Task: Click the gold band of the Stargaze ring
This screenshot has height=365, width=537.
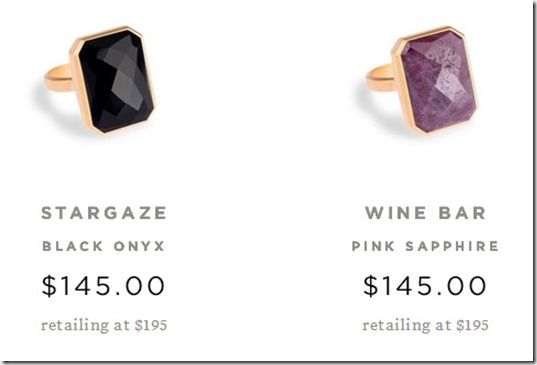Action: pos(58,78)
